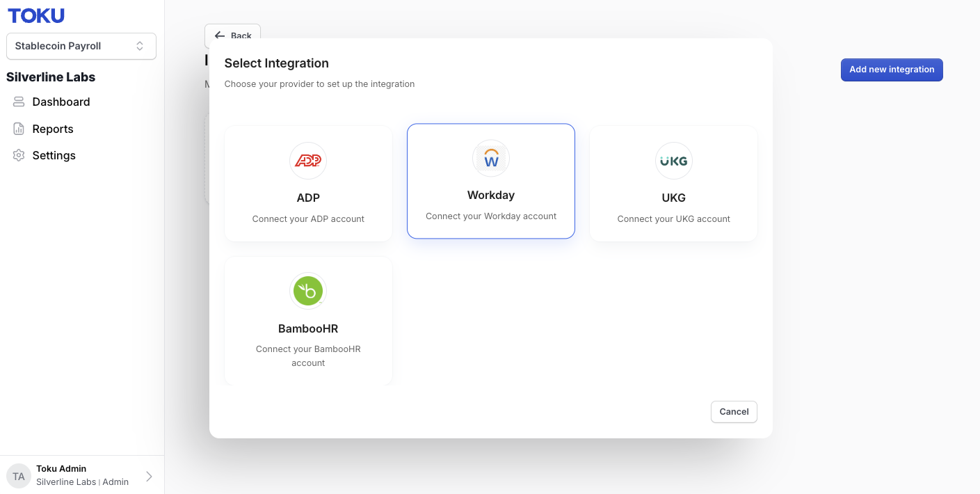Click the 'Toku Admin' user name

pos(61,469)
